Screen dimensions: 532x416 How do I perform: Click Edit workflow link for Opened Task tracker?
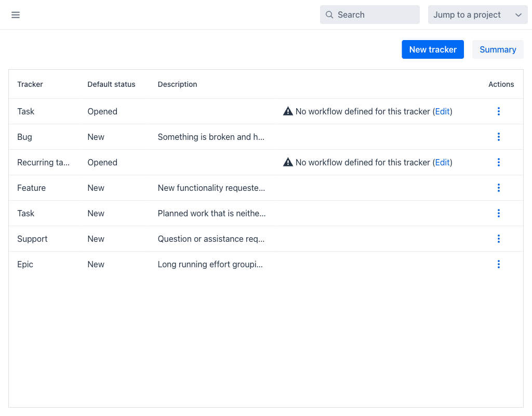(442, 111)
